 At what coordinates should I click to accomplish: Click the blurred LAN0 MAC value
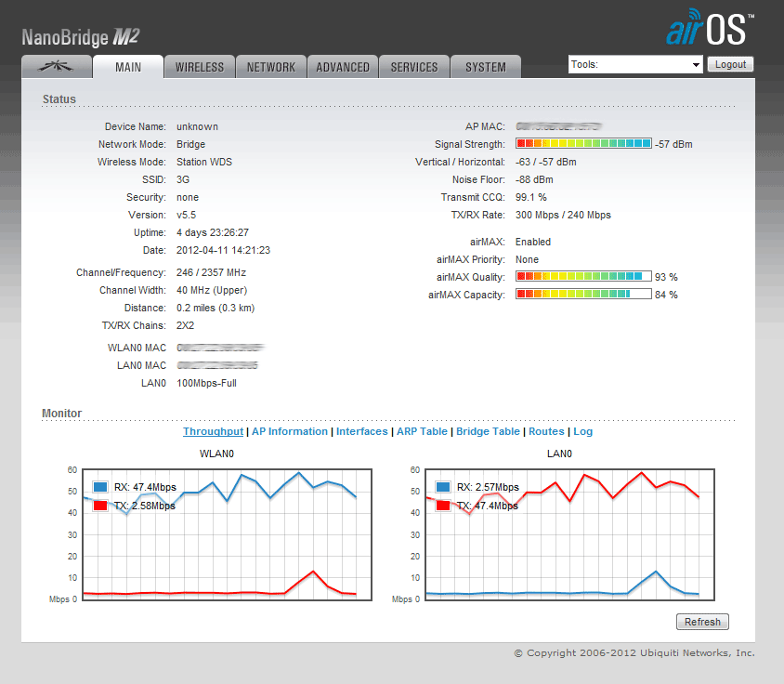pos(217,365)
